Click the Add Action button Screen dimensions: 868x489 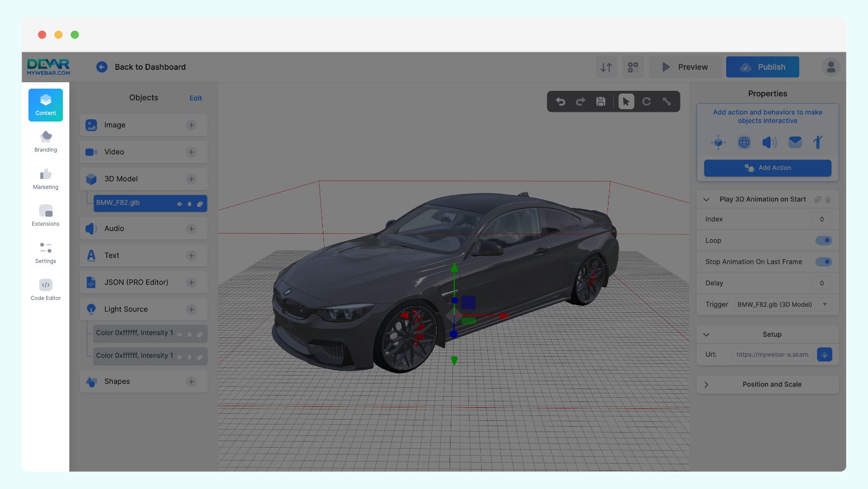tap(768, 168)
